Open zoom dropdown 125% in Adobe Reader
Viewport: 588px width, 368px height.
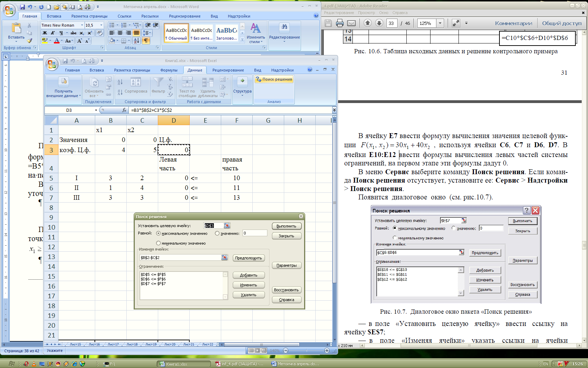pos(440,23)
